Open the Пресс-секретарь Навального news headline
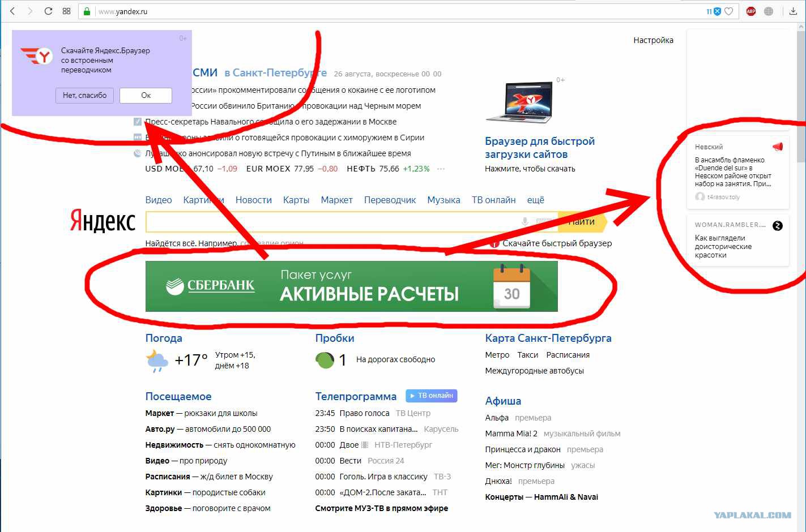This screenshot has height=532, width=806. [x=271, y=122]
